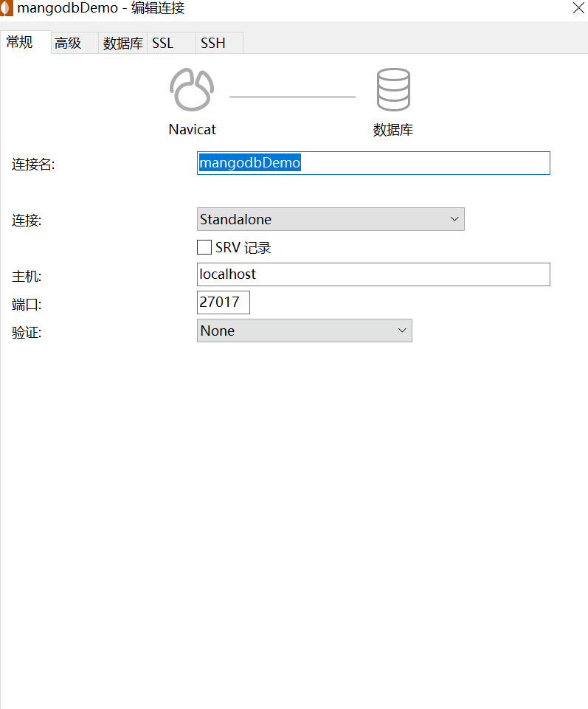This screenshot has height=709, width=588.
Task: Click the 连接名 input field
Action: click(373, 163)
